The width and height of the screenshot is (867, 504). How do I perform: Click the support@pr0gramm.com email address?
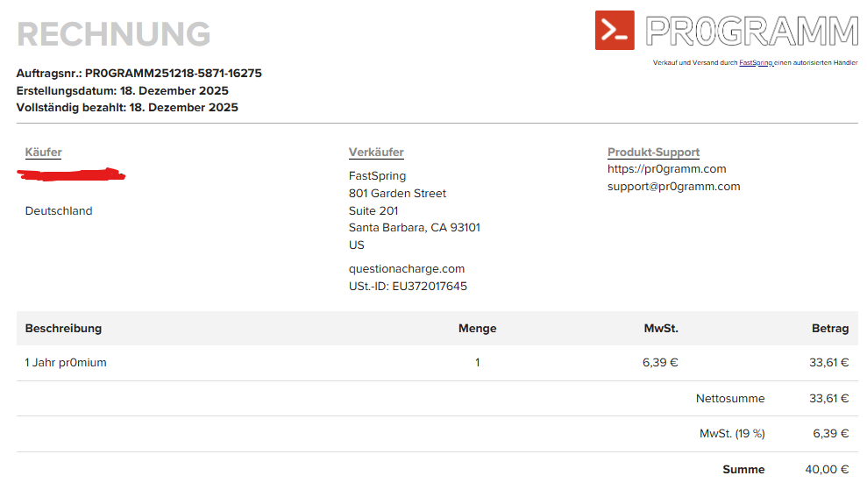tap(673, 187)
